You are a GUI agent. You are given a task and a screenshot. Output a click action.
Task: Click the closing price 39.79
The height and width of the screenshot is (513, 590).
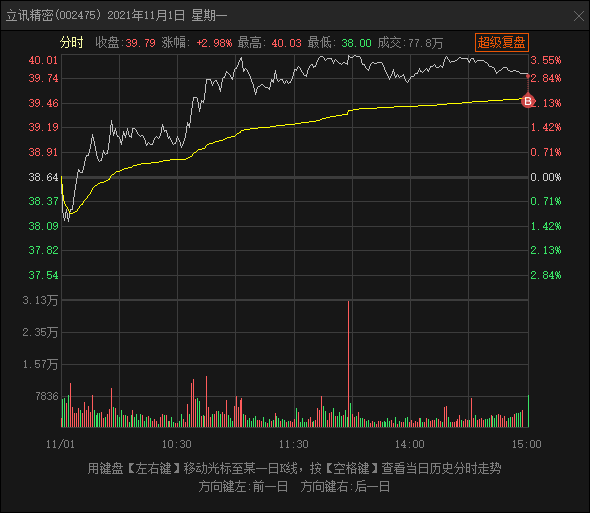click(140, 43)
